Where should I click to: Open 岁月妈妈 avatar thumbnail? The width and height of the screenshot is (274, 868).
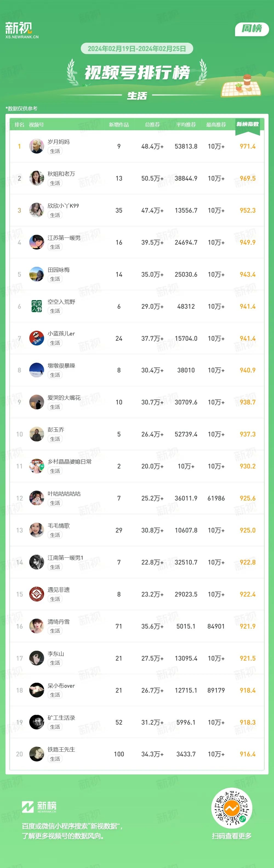point(36,146)
